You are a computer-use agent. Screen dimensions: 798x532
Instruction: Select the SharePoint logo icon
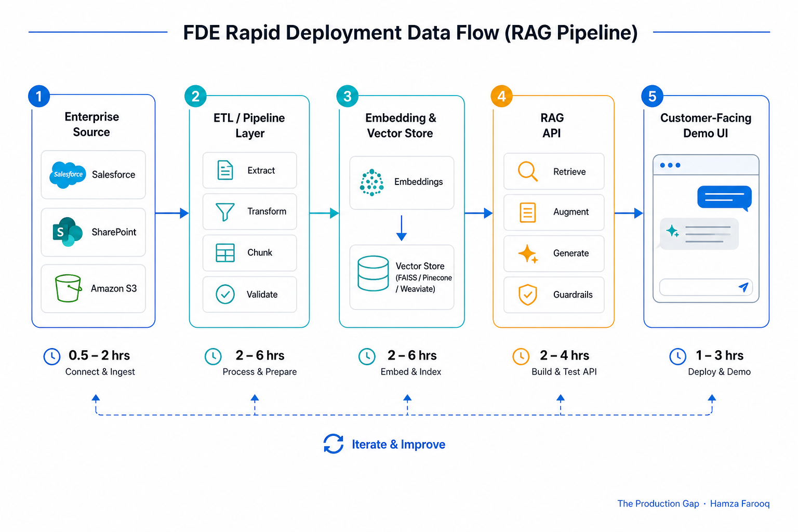(68, 232)
